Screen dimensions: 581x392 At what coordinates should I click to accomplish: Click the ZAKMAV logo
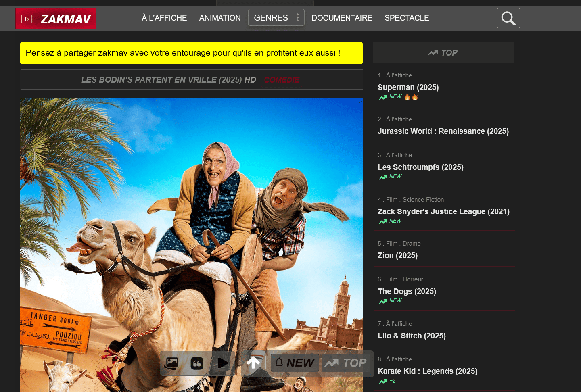(x=56, y=19)
